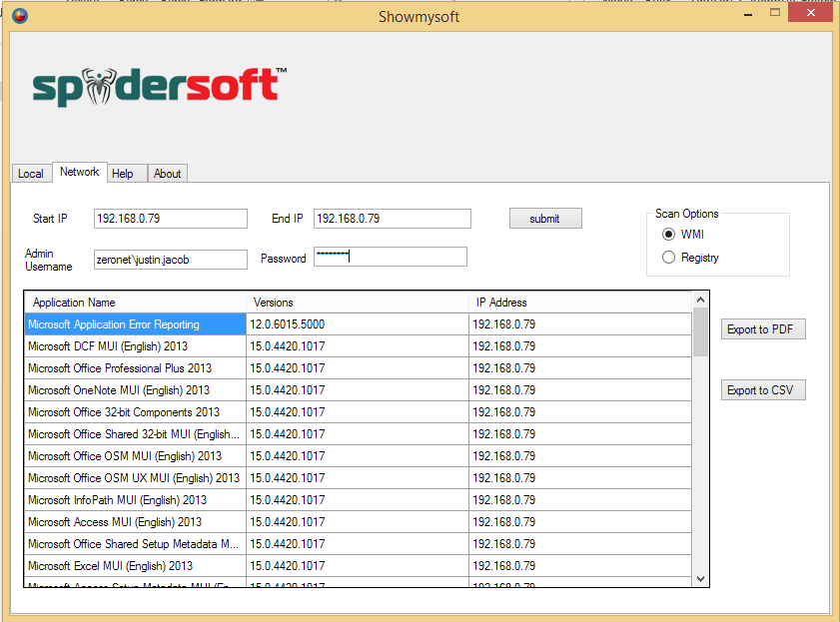This screenshot has height=622, width=840.
Task: Click IP address of Application Error Reporting row
Action: point(580,324)
